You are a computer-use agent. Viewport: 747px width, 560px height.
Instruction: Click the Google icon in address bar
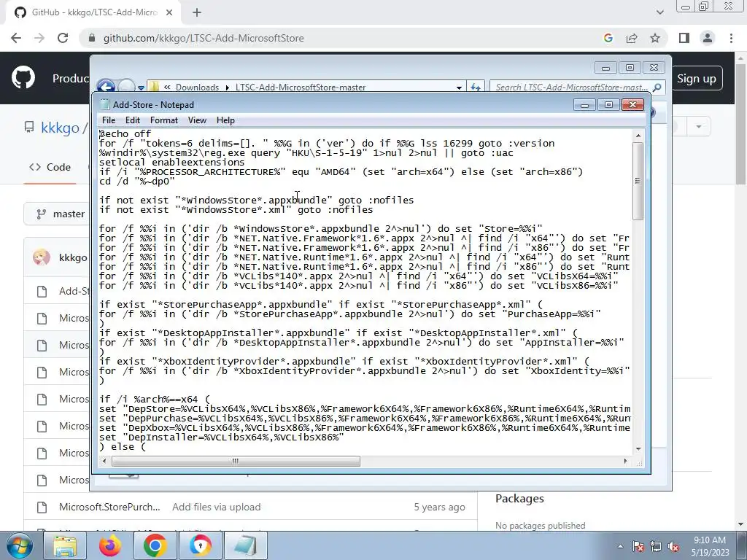608,38
